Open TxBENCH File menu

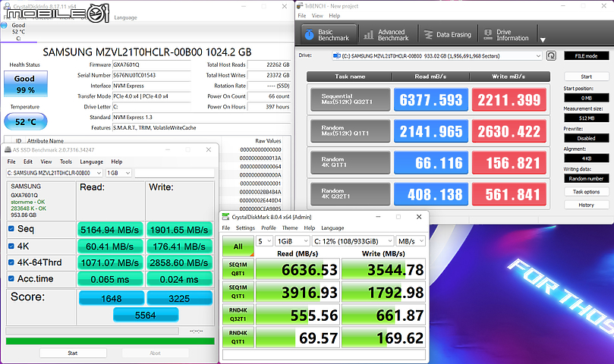pos(302,16)
